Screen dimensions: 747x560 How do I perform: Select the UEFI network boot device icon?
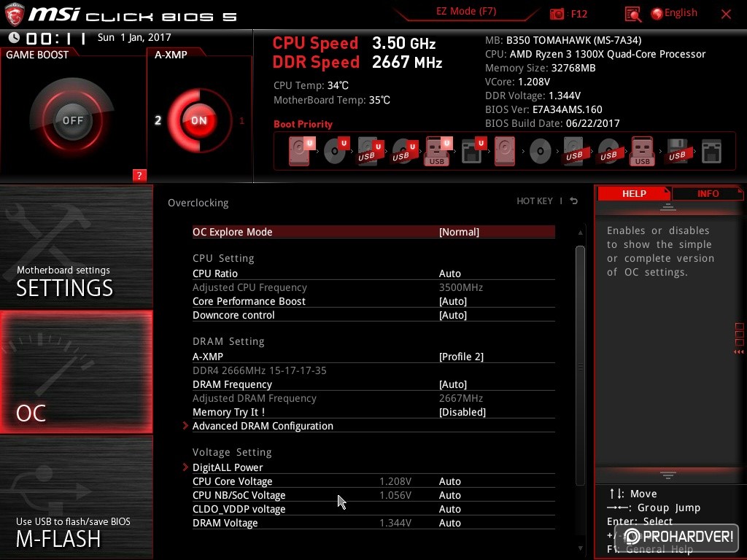tap(473, 151)
